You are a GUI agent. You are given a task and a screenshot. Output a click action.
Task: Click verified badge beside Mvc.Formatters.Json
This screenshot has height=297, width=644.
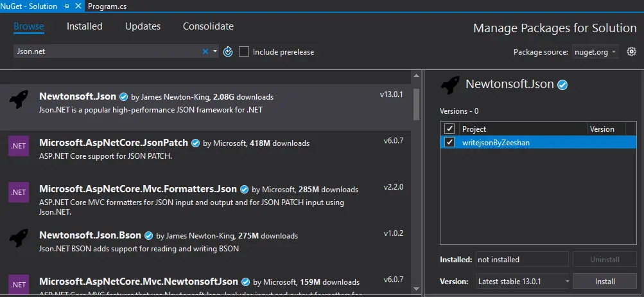pyautogui.click(x=245, y=190)
